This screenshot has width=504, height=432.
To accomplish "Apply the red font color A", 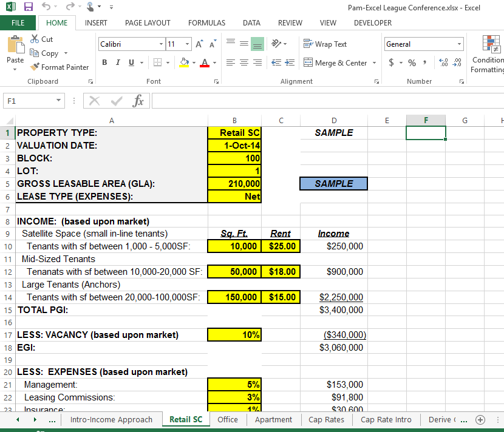I will click(205, 62).
